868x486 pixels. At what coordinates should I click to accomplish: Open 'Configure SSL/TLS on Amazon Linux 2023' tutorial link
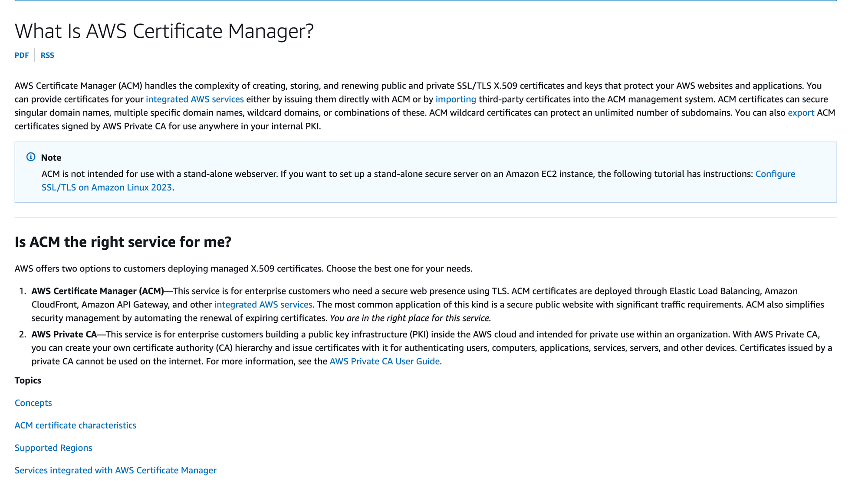coord(106,187)
